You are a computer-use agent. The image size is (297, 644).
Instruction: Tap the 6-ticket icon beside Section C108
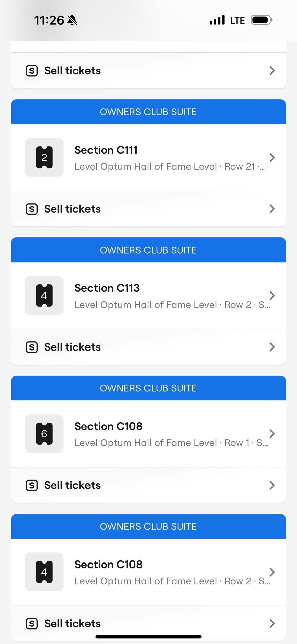tap(44, 434)
